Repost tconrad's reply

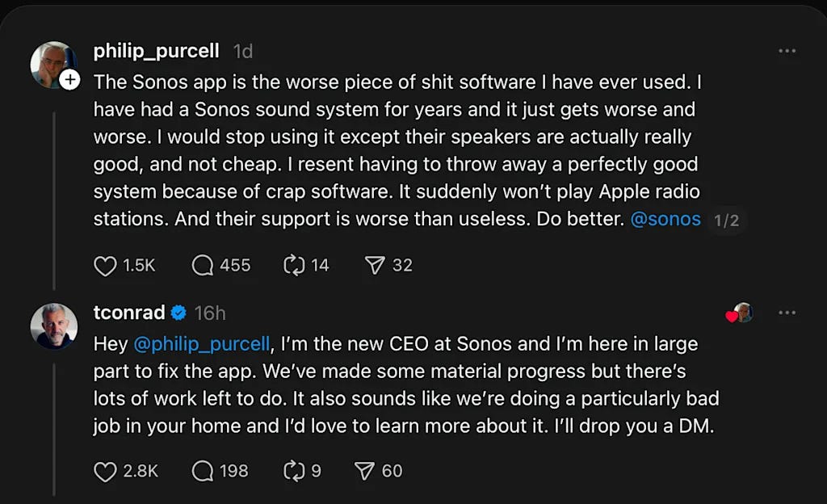coord(293,471)
